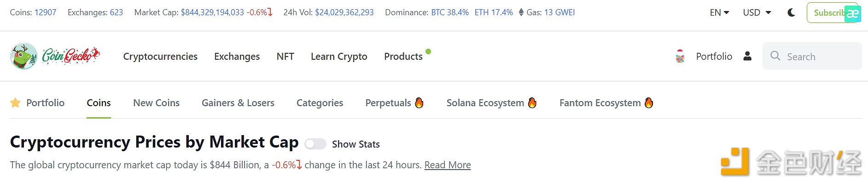
Task: Click the Portfolio star icon
Action: click(x=15, y=102)
